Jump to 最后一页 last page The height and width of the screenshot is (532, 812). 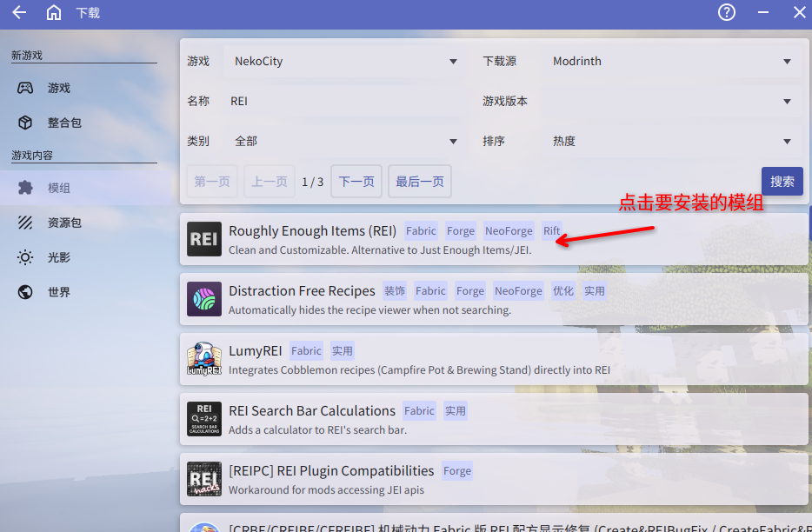[x=420, y=182]
